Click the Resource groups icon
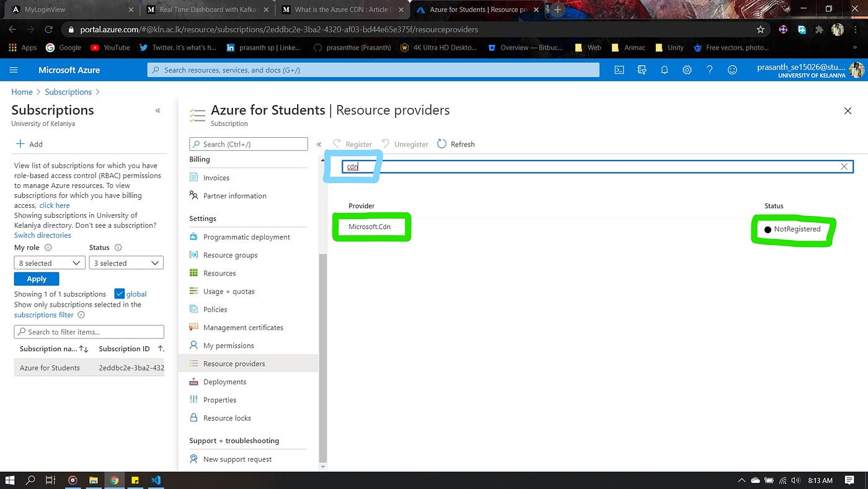Viewport: 868px width, 489px height. coord(194,255)
